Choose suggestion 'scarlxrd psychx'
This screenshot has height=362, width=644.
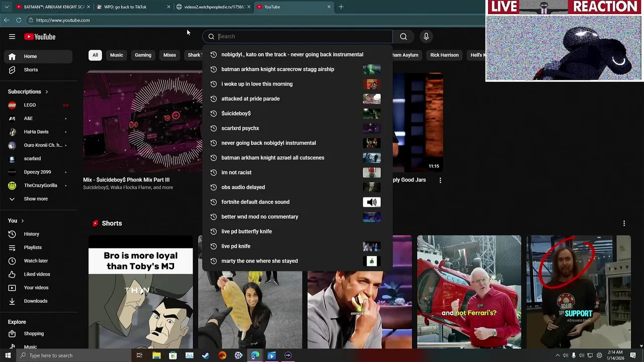(x=297, y=128)
